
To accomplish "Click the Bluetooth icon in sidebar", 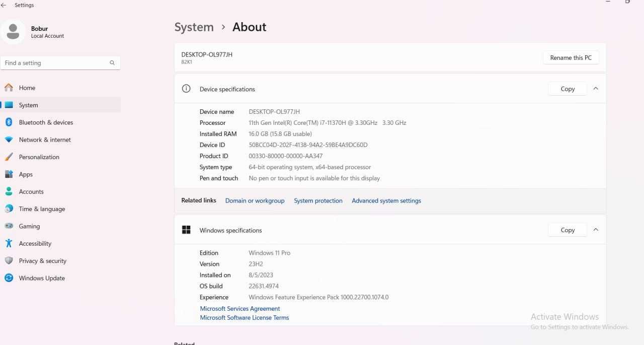I will pos(9,122).
